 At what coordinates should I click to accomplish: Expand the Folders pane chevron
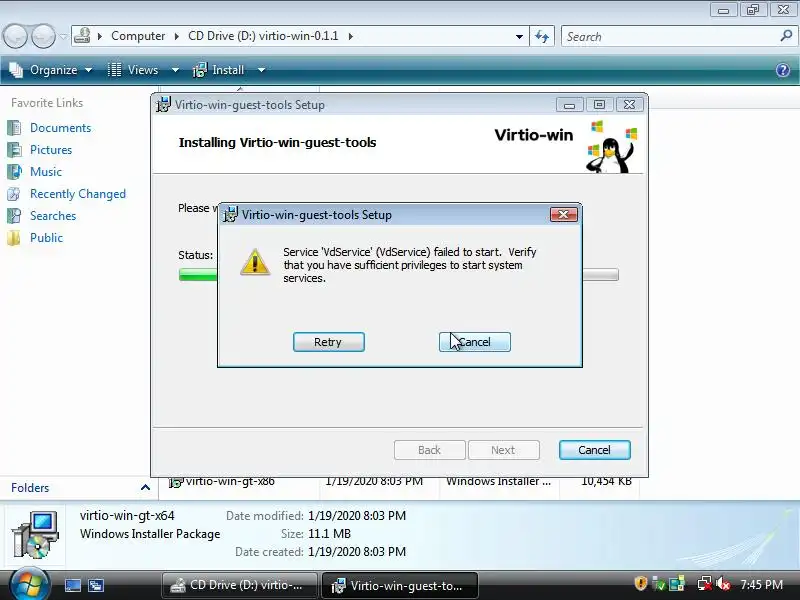tap(145, 488)
